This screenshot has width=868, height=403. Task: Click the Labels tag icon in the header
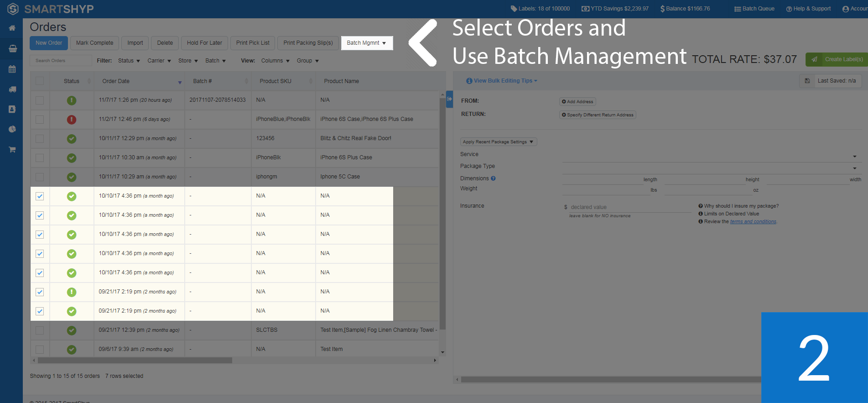point(514,9)
